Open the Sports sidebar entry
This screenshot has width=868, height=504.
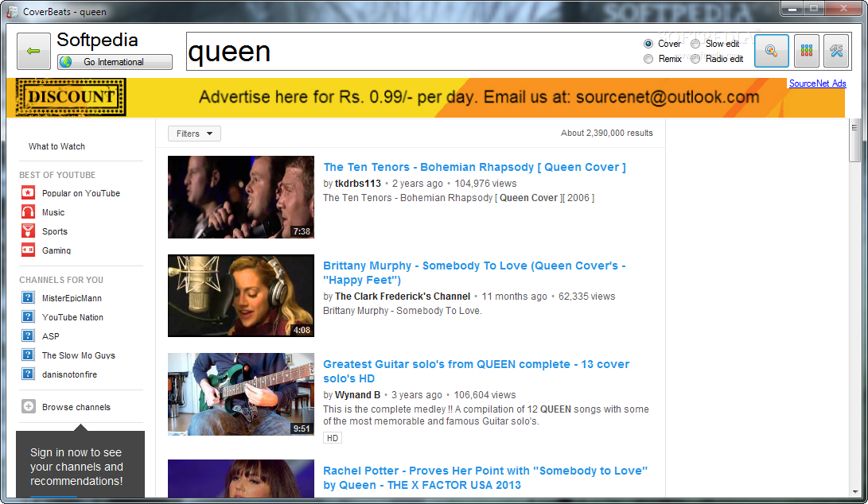[x=55, y=231]
